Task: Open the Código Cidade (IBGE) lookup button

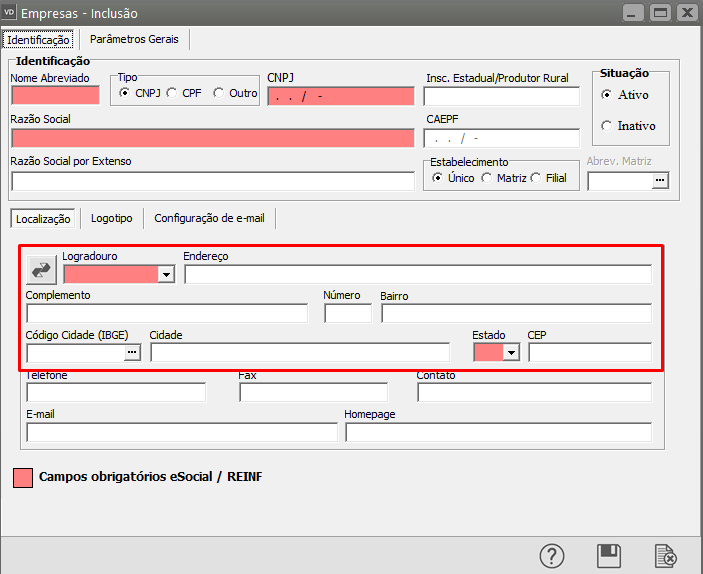Action: tap(132, 352)
